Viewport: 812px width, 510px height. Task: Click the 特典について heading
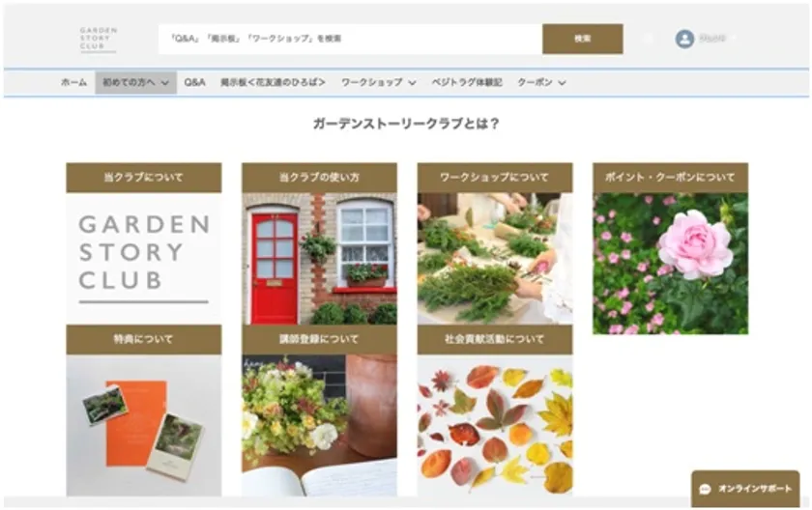tap(144, 339)
